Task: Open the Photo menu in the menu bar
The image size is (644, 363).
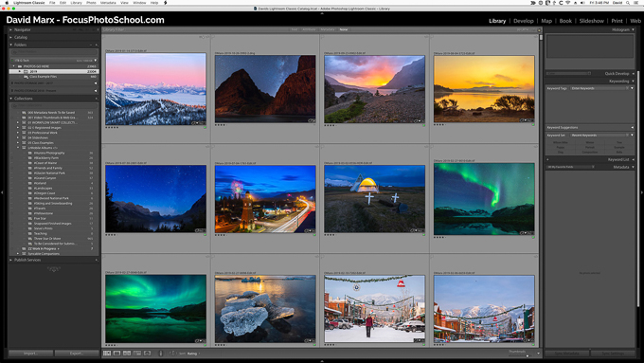Action: (91, 3)
